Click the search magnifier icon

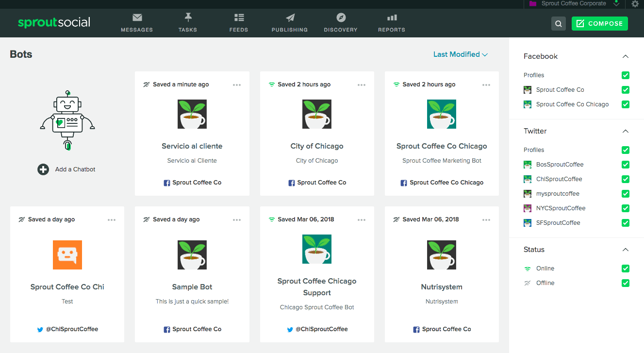[559, 24]
